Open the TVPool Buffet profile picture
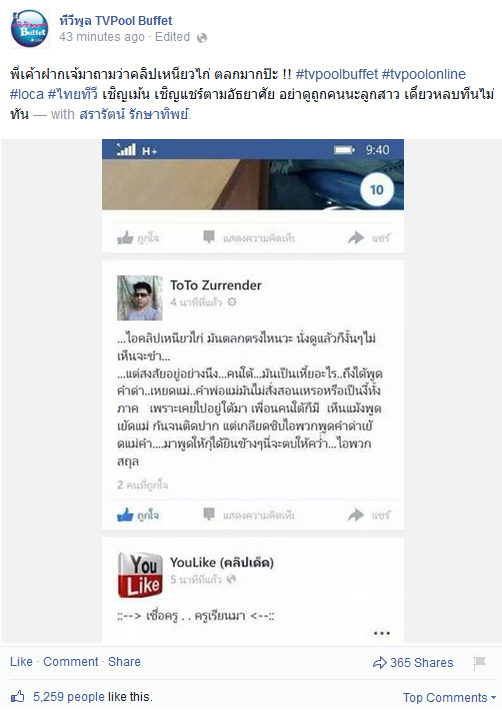 [30, 28]
